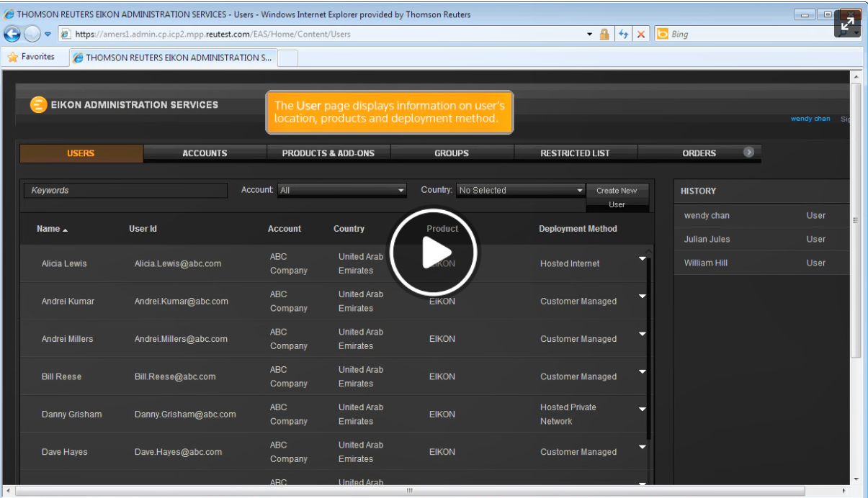Select user name Bill Reese

click(x=61, y=377)
